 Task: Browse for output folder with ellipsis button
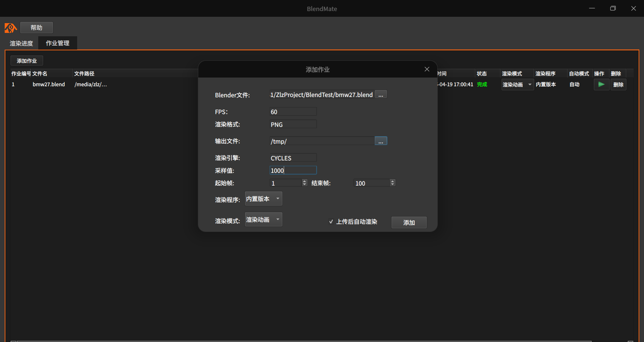point(380,141)
